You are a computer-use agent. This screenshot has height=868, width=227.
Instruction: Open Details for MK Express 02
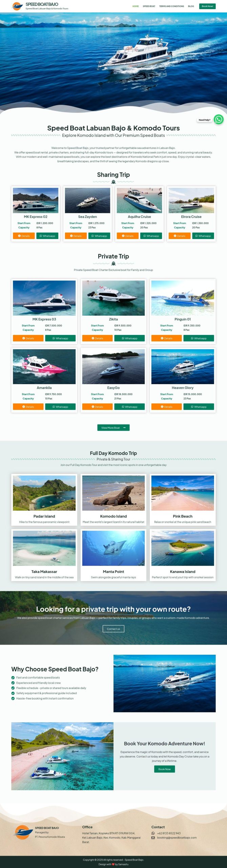[24, 236]
